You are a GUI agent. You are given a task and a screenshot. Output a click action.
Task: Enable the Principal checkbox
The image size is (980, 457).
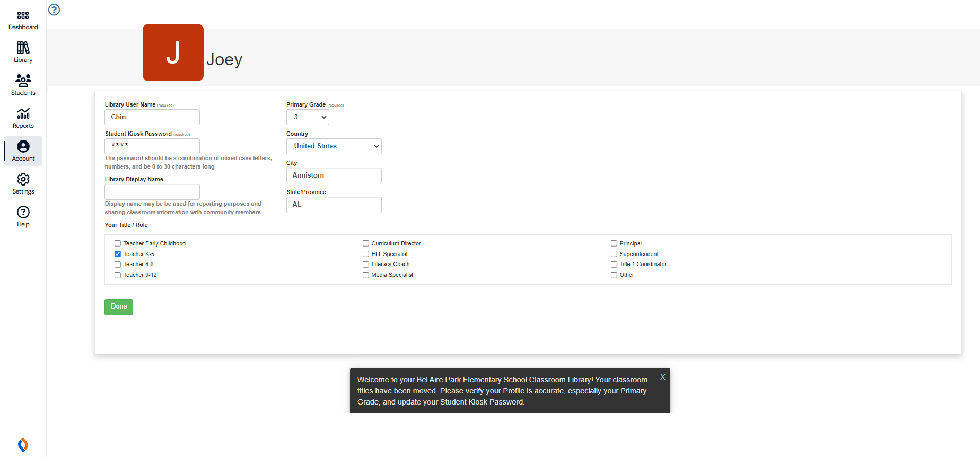(614, 244)
